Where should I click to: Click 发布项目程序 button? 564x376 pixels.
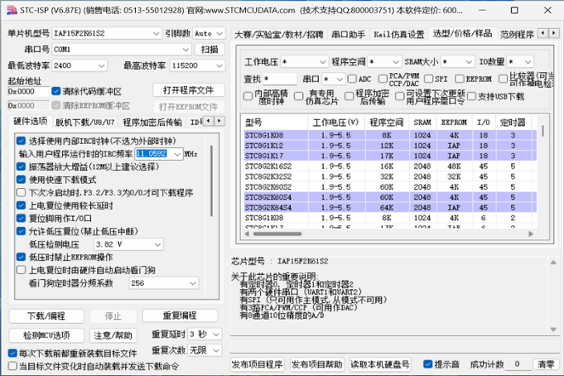click(x=257, y=364)
